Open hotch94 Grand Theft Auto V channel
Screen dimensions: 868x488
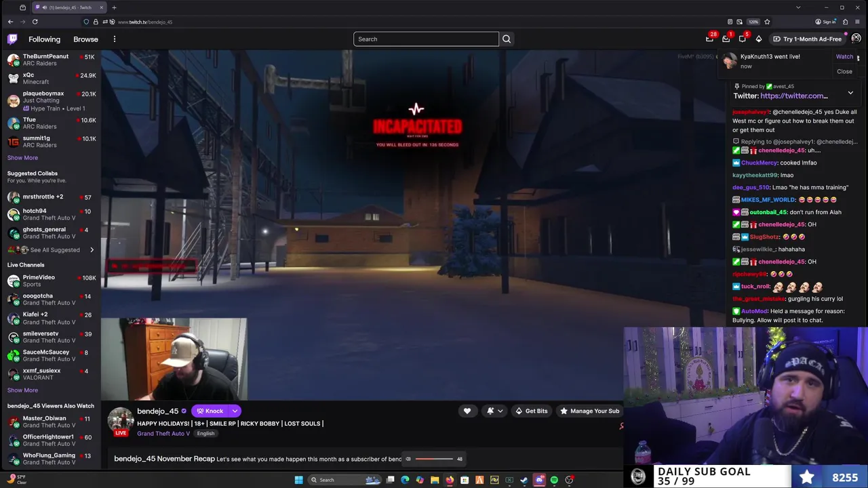click(x=51, y=215)
